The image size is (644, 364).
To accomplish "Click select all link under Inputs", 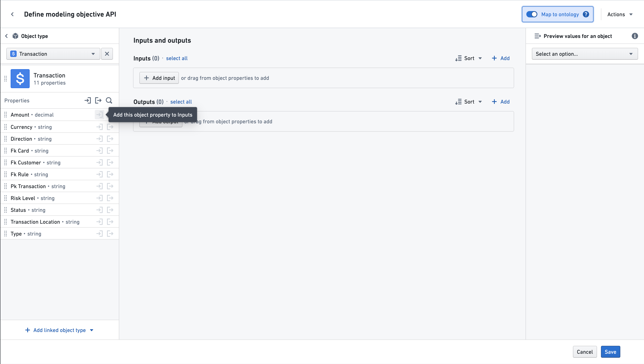I will pos(176,58).
